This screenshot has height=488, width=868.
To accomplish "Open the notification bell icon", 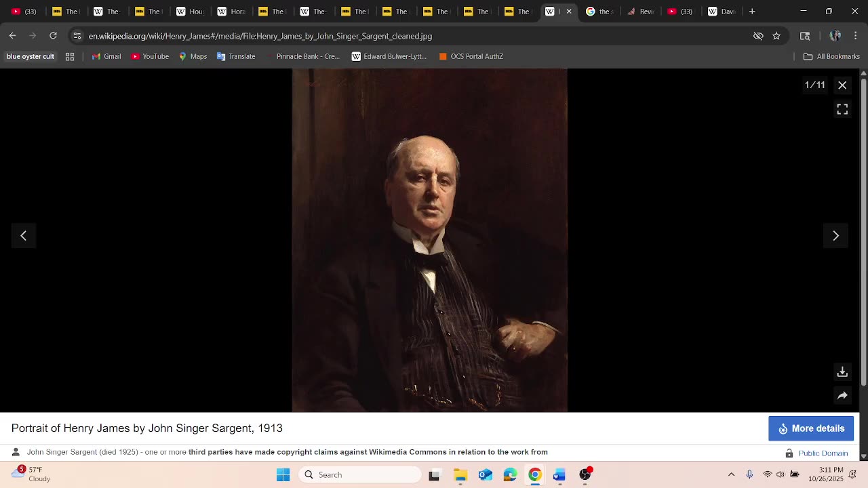I will pyautogui.click(x=853, y=474).
